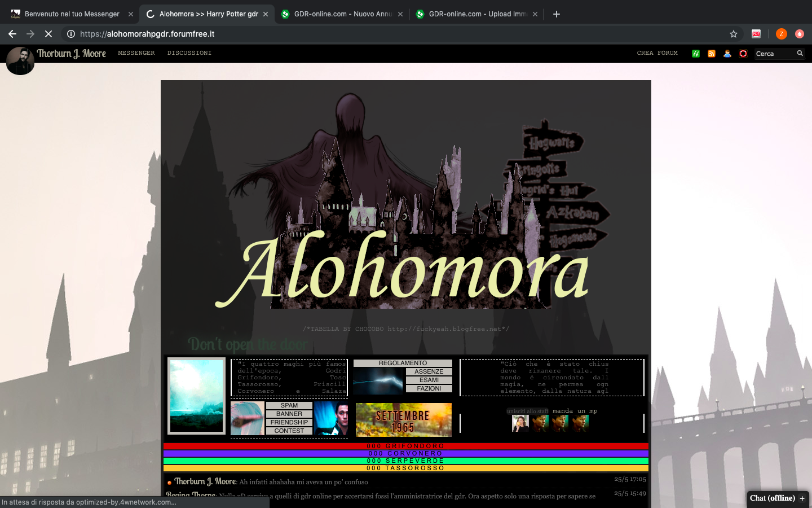The width and height of the screenshot is (812, 508).
Task: Click the first staff avatar holding fruit
Action: (520, 423)
